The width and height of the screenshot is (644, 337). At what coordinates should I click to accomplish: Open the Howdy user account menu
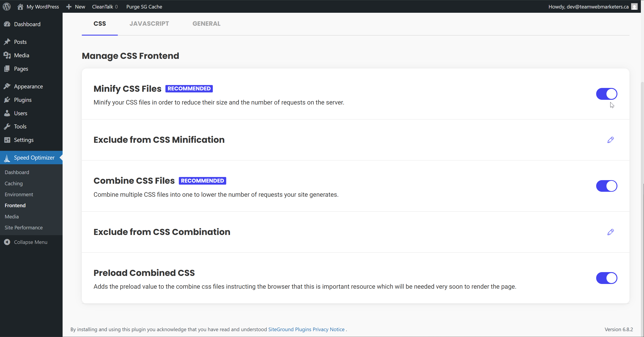point(588,6)
